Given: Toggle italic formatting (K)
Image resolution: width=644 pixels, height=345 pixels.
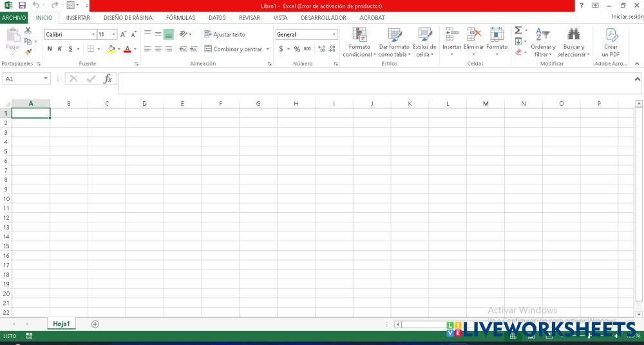Looking at the screenshot, I should (60, 49).
